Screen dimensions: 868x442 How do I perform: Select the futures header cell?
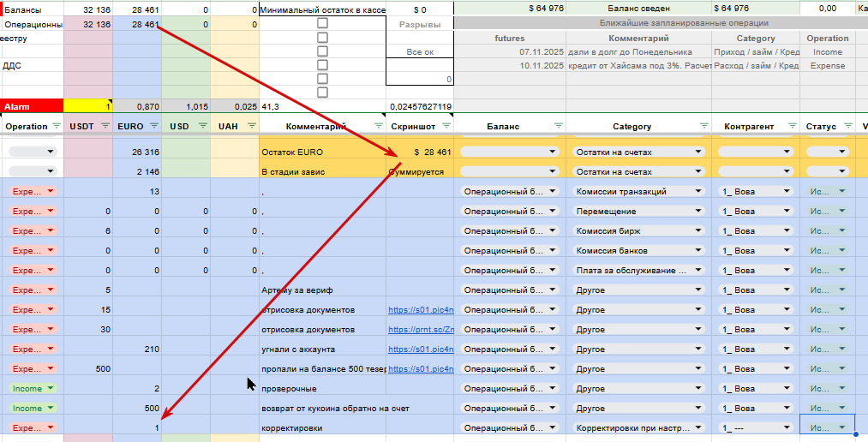[510, 39]
